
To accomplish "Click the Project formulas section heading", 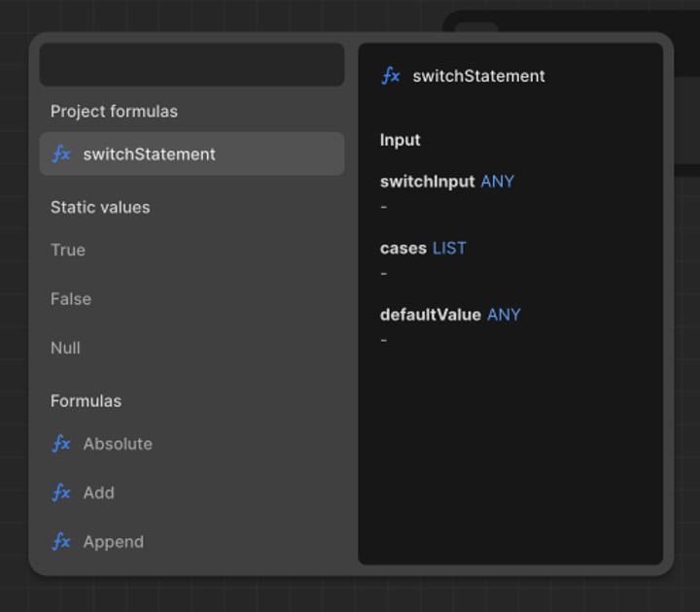I will click(114, 112).
